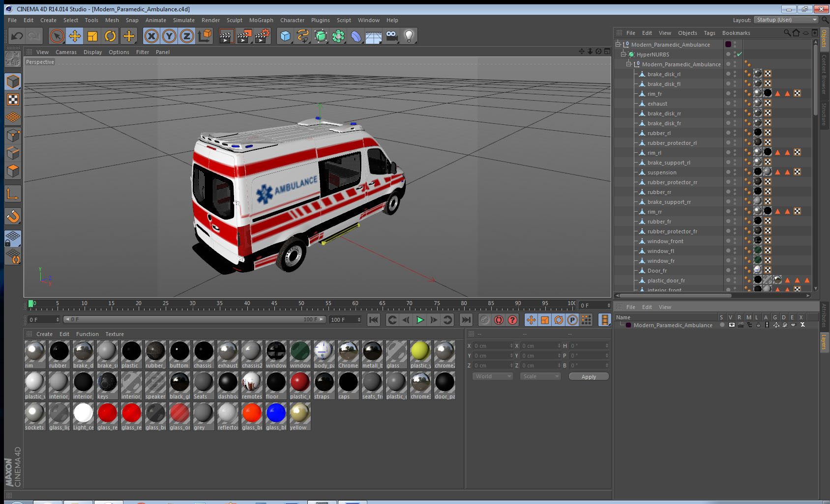The height and width of the screenshot is (504, 830).
Task: Click frame 50 on the timeline
Action: pos(301,305)
